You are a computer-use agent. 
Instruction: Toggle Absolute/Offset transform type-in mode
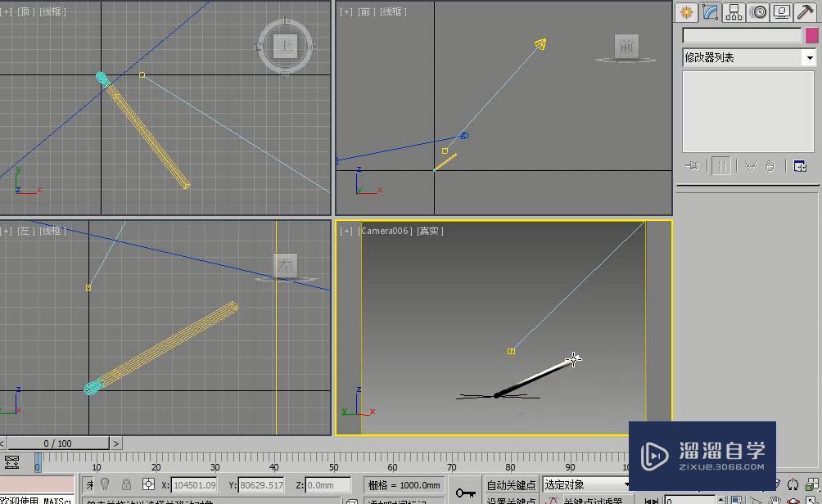[148, 484]
